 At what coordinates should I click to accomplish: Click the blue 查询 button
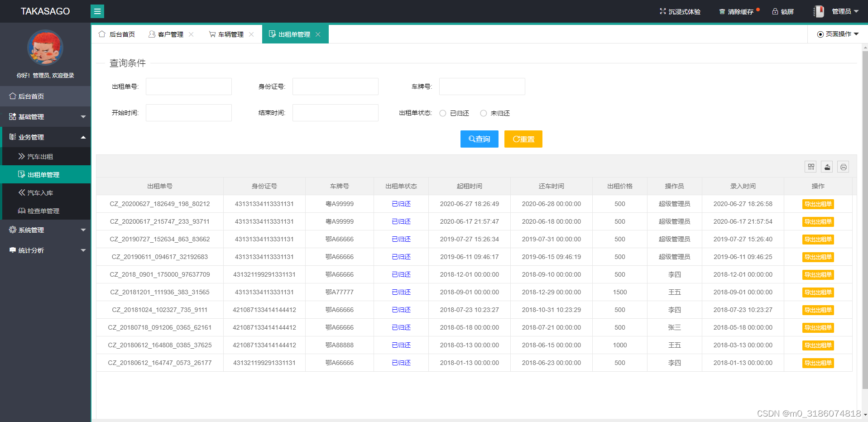pyautogui.click(x=480, y=139)
